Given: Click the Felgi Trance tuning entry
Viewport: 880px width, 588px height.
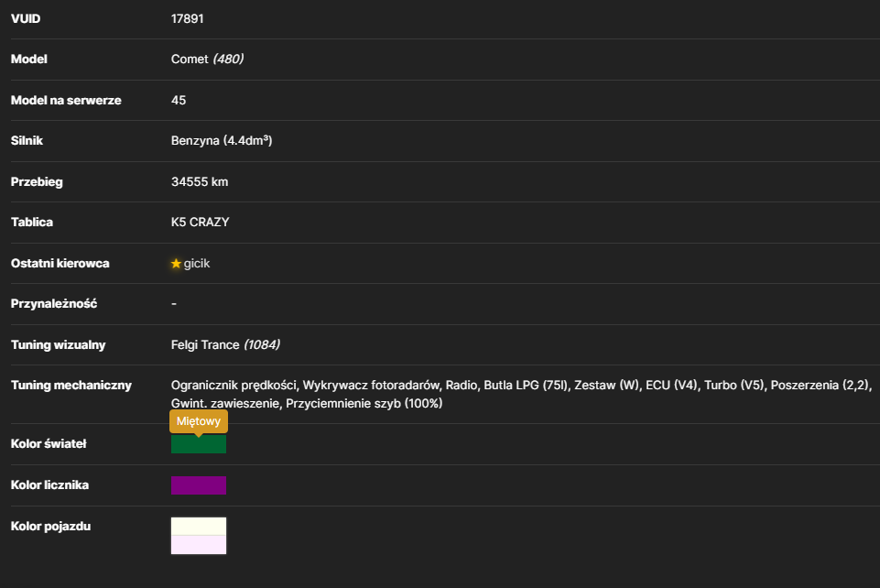Looking at the screenshot, I should [x=205, y=344].
